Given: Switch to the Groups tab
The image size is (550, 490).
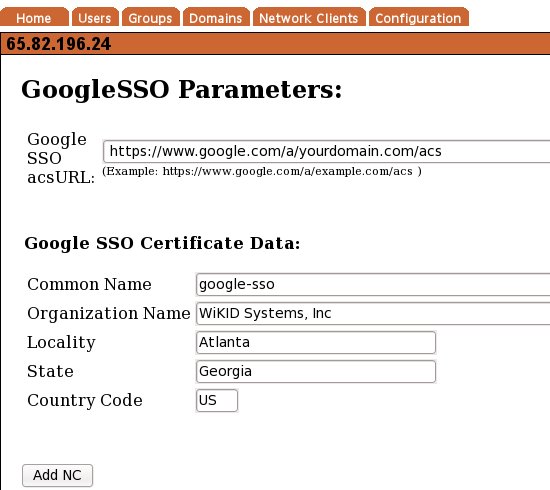Looking at the screenshot, I should (150, 17).
